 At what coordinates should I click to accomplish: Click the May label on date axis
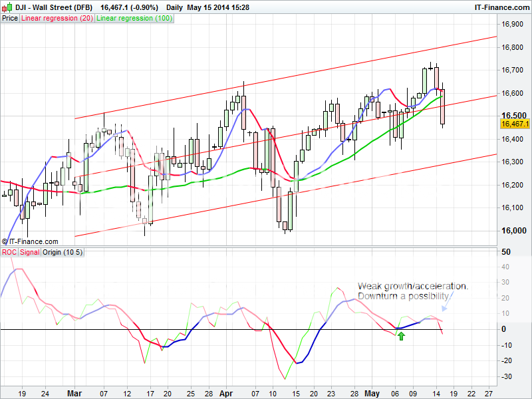click(372, 393)
